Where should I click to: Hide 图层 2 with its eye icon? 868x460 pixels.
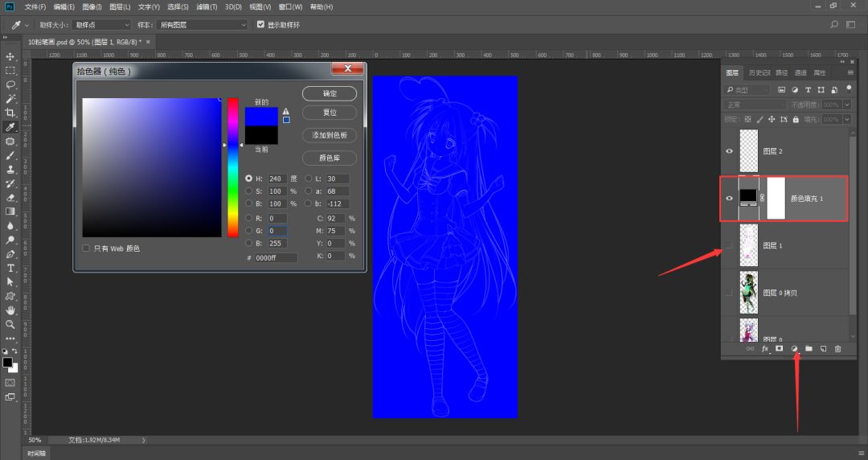[729, 151]
